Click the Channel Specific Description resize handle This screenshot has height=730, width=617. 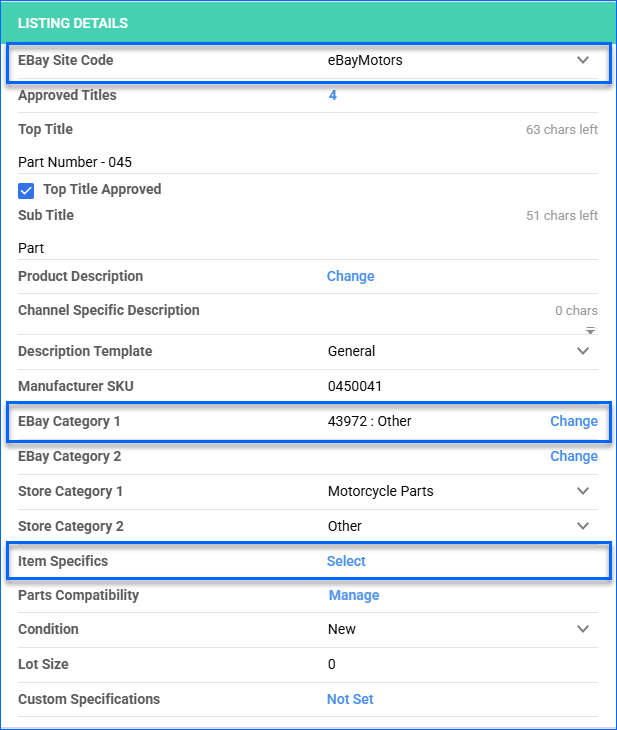coord(590,330)
